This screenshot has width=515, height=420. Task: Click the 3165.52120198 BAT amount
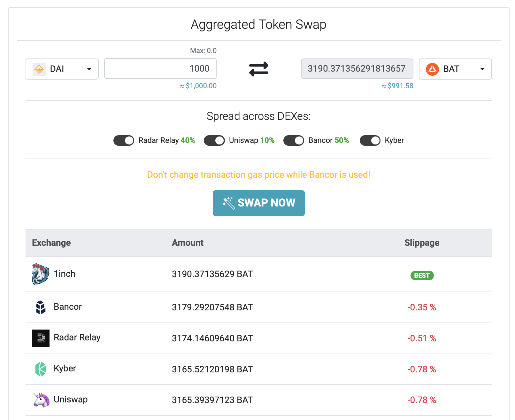212,369
